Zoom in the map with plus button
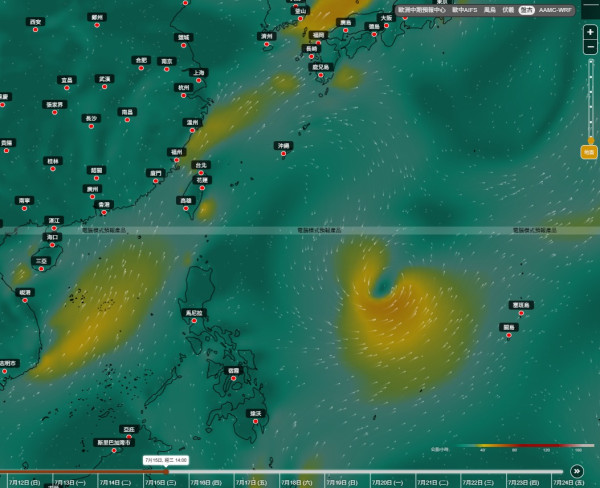The width and height of the screenshot is (600, 488). point(590,32)
